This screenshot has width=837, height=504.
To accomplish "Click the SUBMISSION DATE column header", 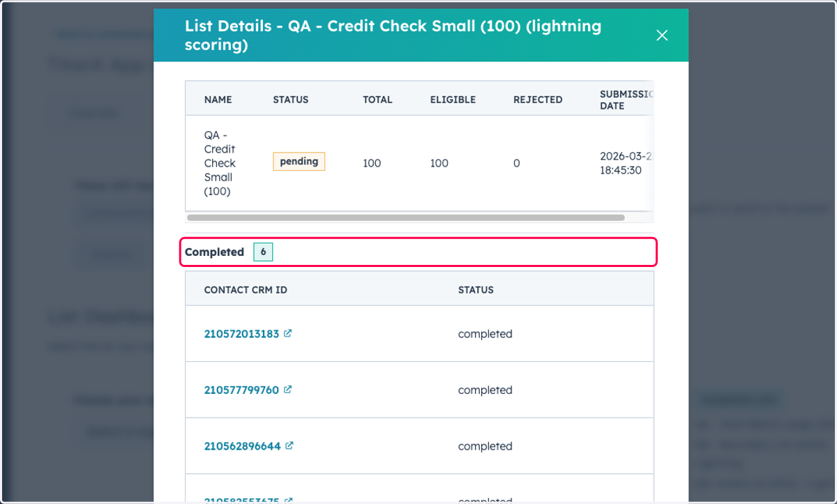I will point(626,100).
